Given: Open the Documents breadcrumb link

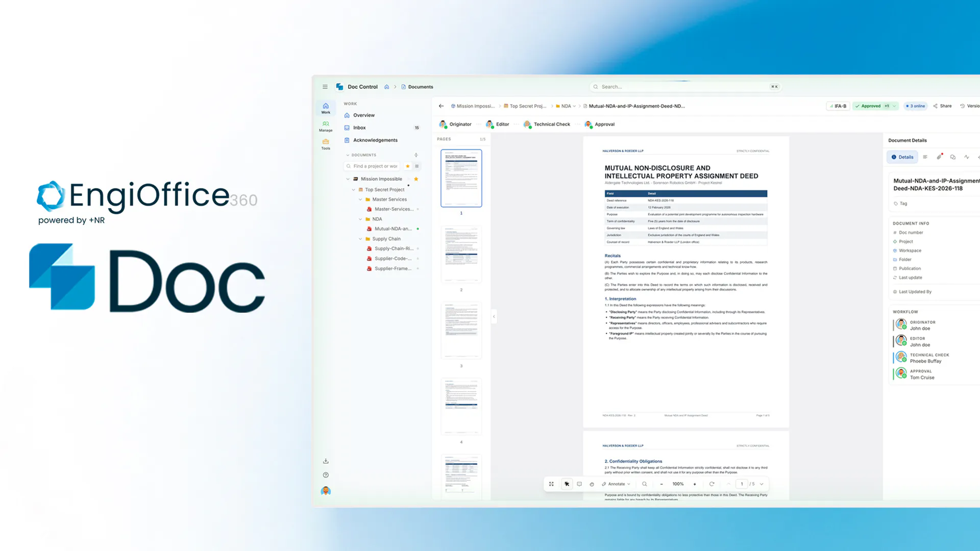Looking at the screenshot, I should (x=417, y=87).
